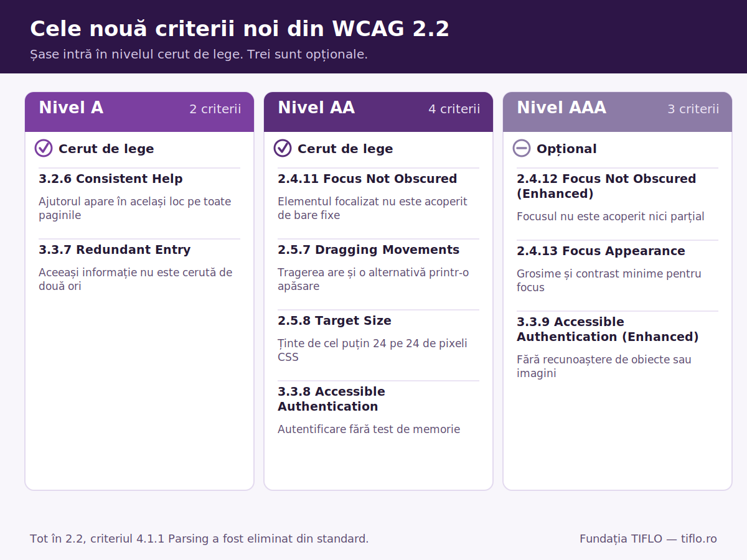This screenshot has height=560, width=747.
Task: Click the minus circle icon beside Opțional
Action: [x=522, y=148]
